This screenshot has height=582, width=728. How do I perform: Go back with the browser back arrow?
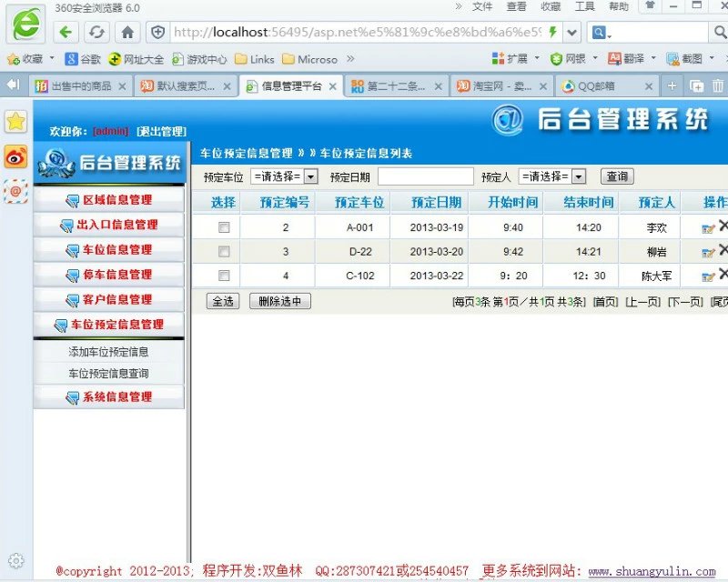[66, 32]
